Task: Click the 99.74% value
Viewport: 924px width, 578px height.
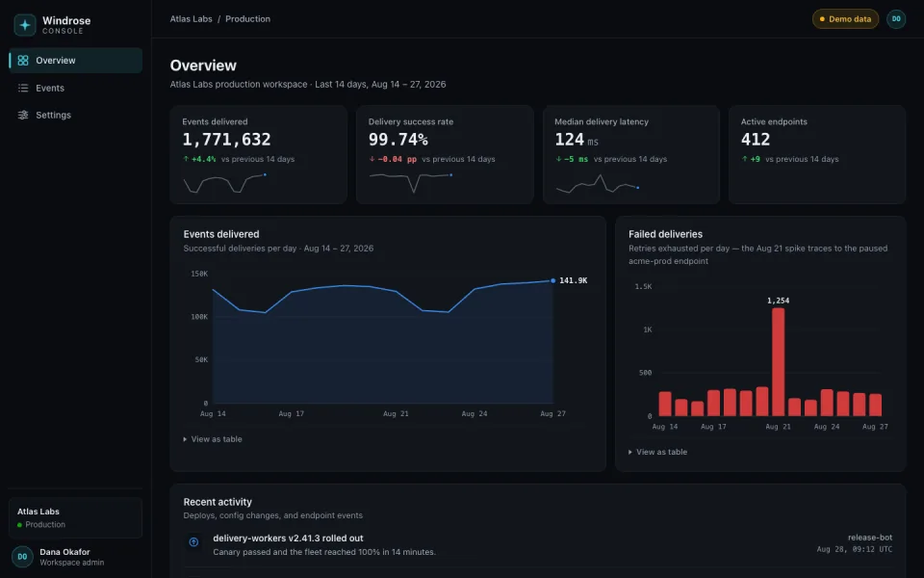Action: pyautogui.click(x=398, y=139)
